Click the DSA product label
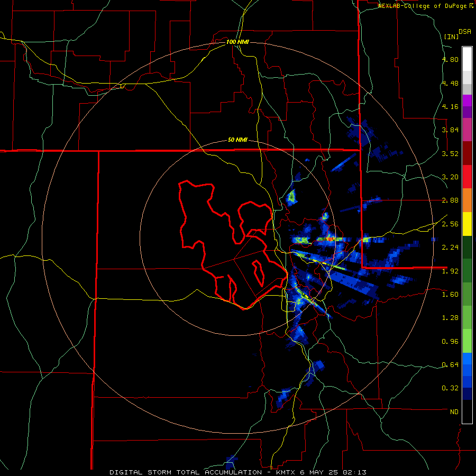The image size is (476, 476). (465, 32)
